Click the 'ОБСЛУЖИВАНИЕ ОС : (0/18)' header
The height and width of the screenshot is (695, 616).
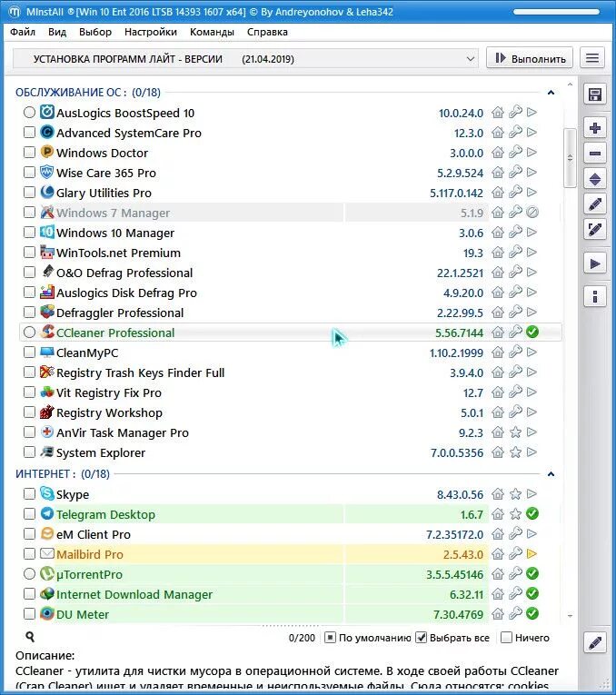88,92
